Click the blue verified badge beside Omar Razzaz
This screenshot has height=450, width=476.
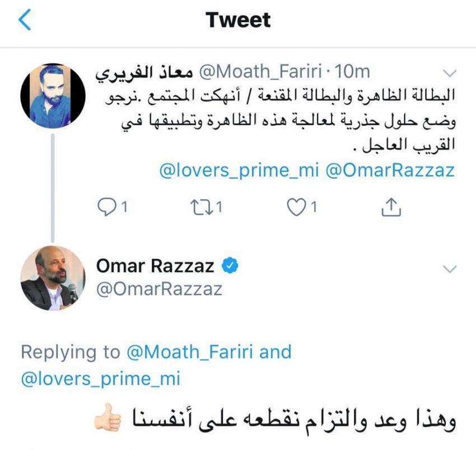pos(230,266)
